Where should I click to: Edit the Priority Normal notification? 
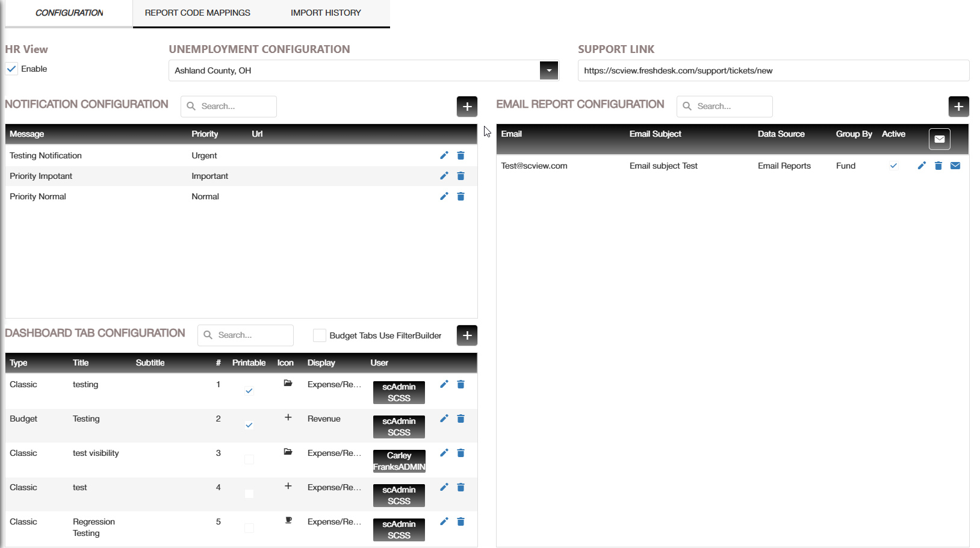coord(444,196)
